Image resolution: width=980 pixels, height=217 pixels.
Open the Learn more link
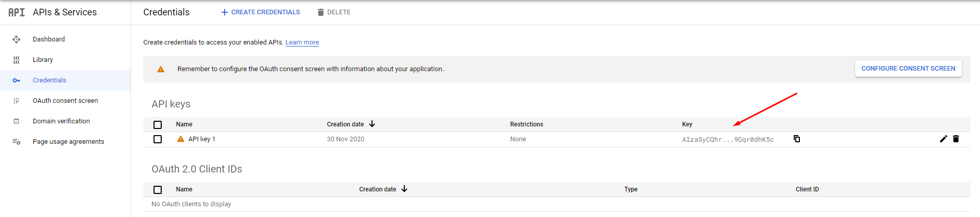pos(302,42)
